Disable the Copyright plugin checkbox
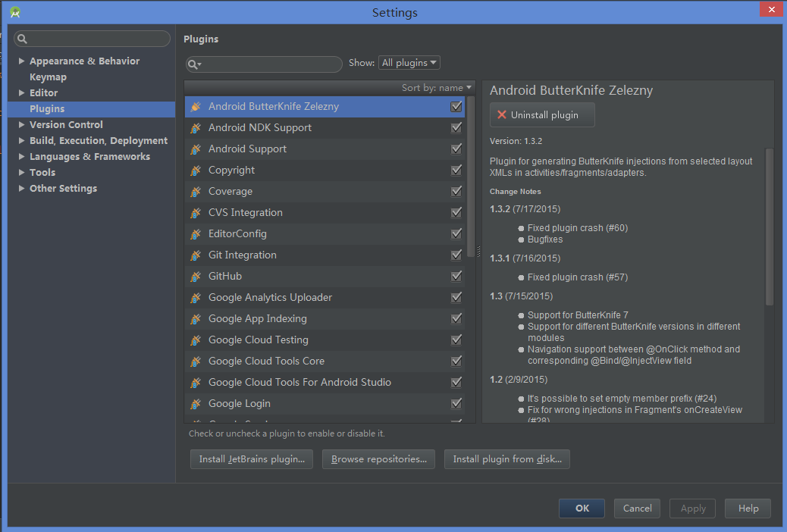Image resolution: width=787 pixels, height=532 pixels. pyautogui.click(x=456, y=171)
